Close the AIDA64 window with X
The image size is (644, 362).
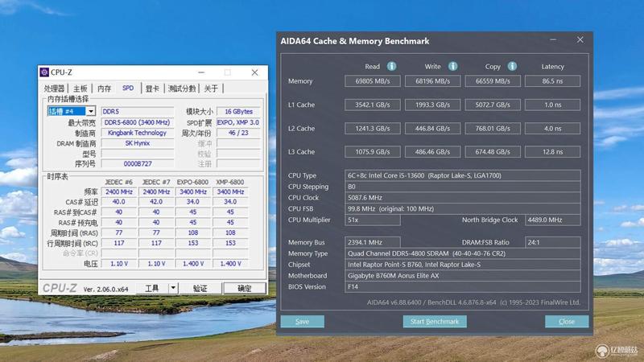(x=580, y=39)
